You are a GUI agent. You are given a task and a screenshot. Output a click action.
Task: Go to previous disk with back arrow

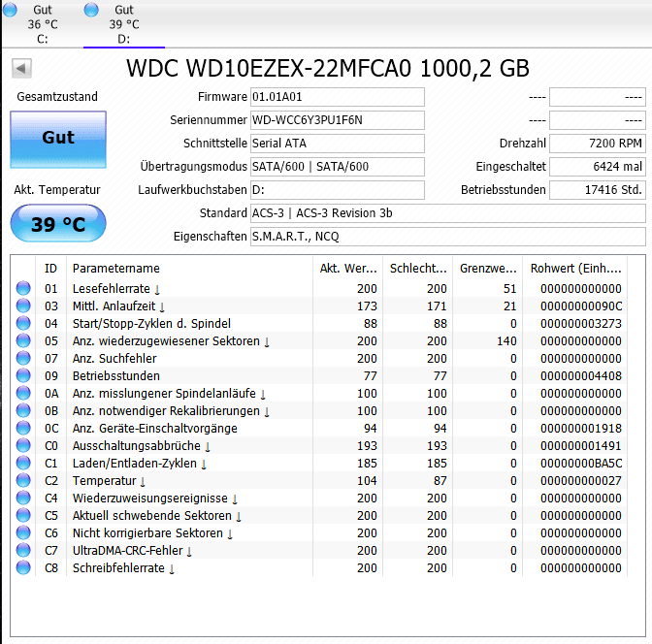click(x=21, y=68)
